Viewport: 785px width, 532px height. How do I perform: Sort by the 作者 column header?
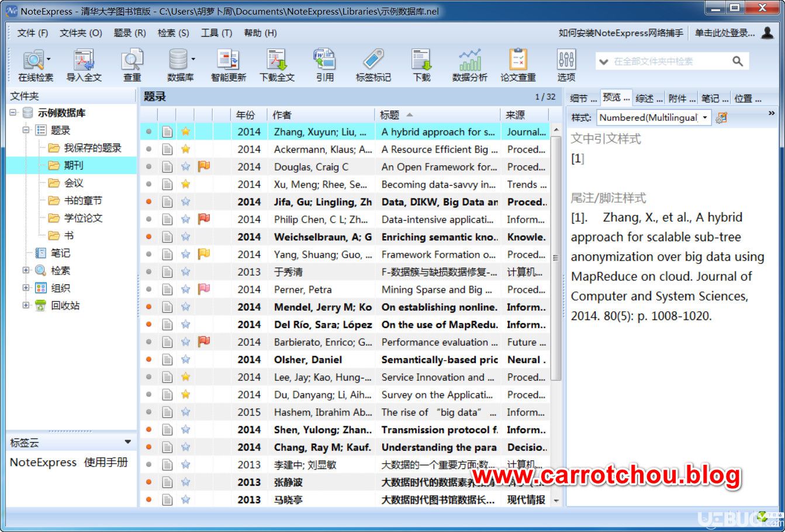click(321, 115)
